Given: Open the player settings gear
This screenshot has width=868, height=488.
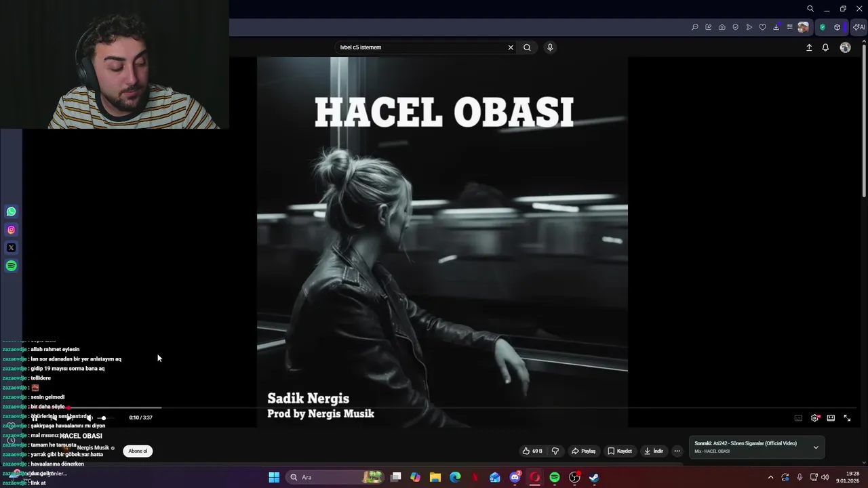Looking at the screenshot, I should coord(814,418).
